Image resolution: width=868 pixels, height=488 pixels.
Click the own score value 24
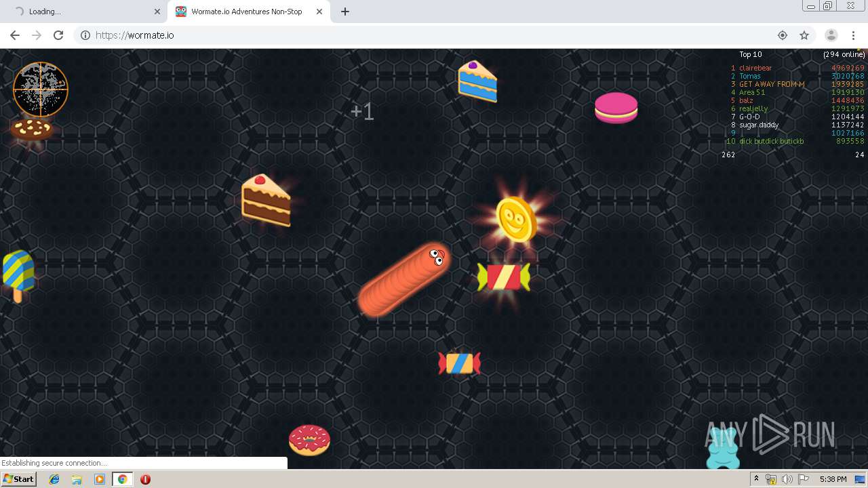[x=859, y=155]
